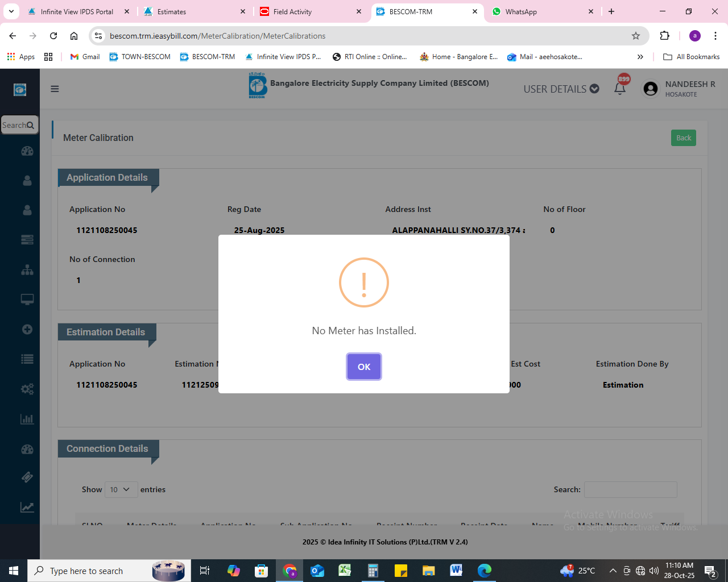This screenshot has width=728, height=582.
Task: Open the desktop monitor sidebar icon
Action: click(27, 300)
